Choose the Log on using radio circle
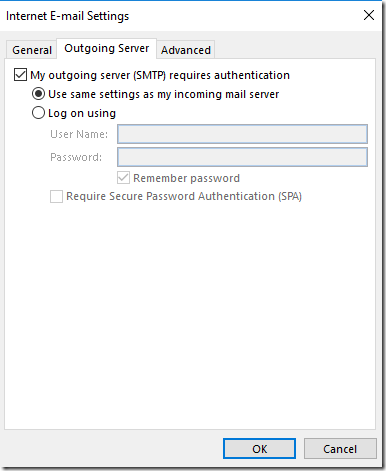 click(38, 113)
